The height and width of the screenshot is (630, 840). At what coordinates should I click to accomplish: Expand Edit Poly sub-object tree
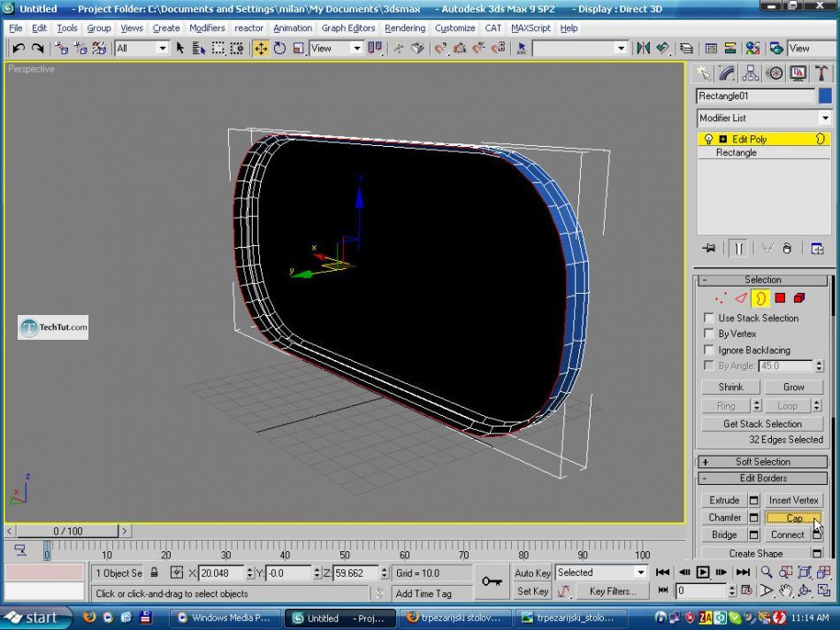click(722, 140)
